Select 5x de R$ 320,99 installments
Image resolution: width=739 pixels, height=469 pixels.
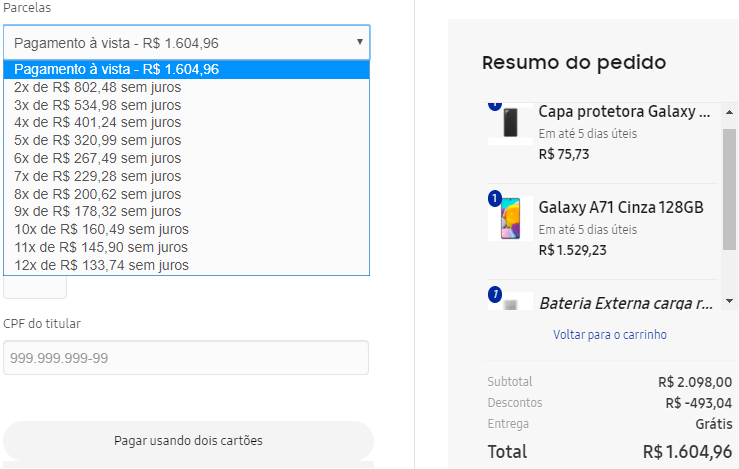point(97,140)
